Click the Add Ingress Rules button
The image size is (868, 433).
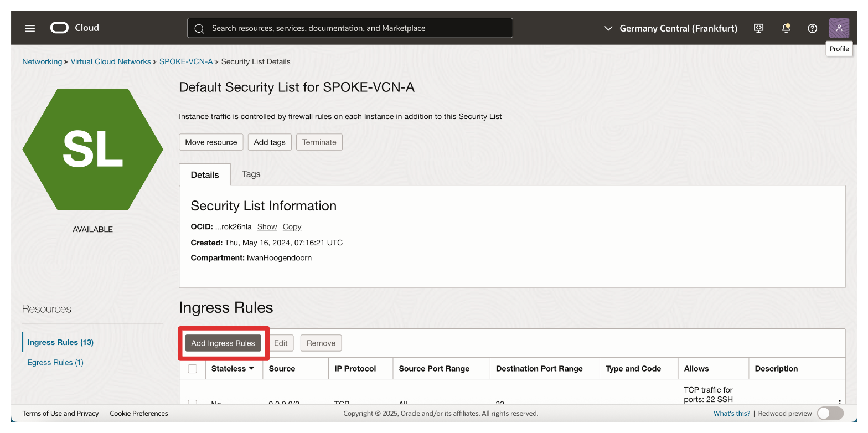[223, 343]
